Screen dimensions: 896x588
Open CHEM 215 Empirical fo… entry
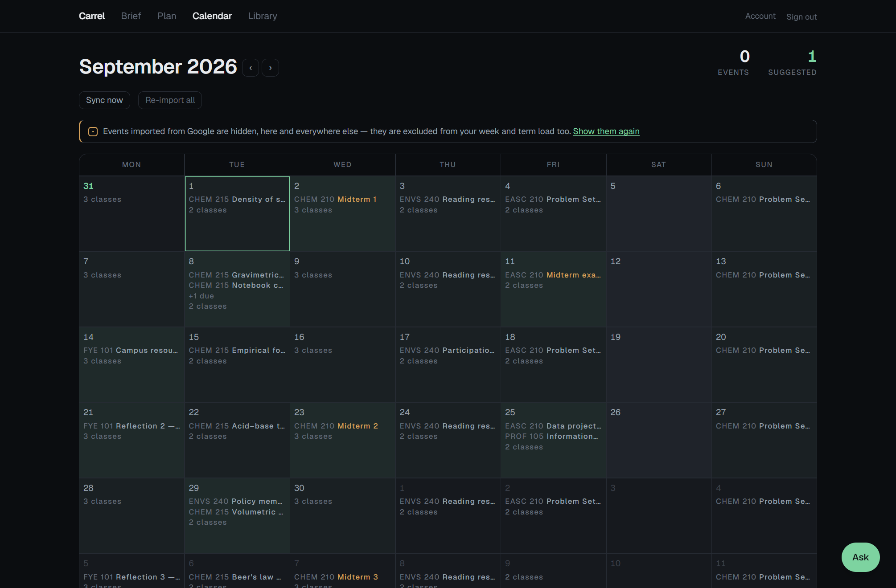237,350
